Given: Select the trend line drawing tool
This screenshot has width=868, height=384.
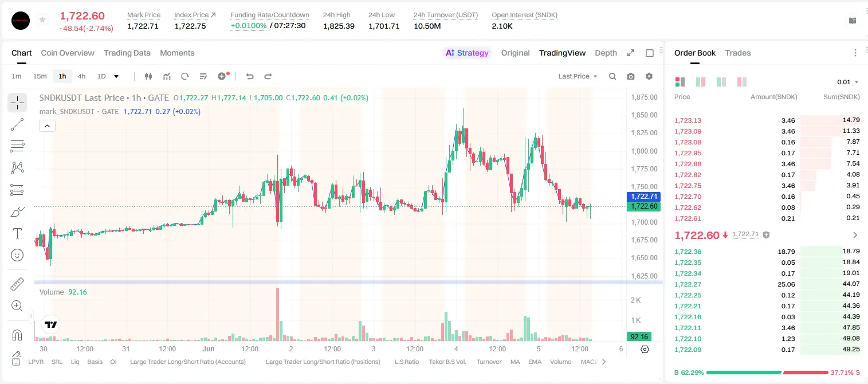Looking at the screenshot, I should 17,124.
